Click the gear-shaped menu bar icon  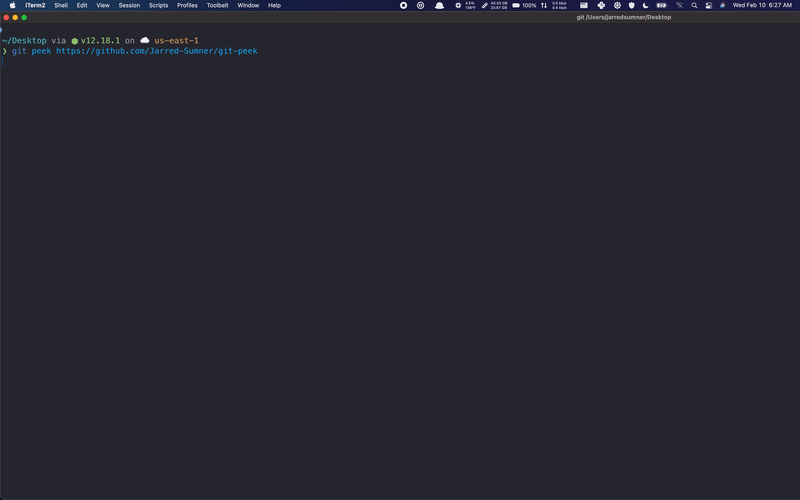tap(617, 5)
